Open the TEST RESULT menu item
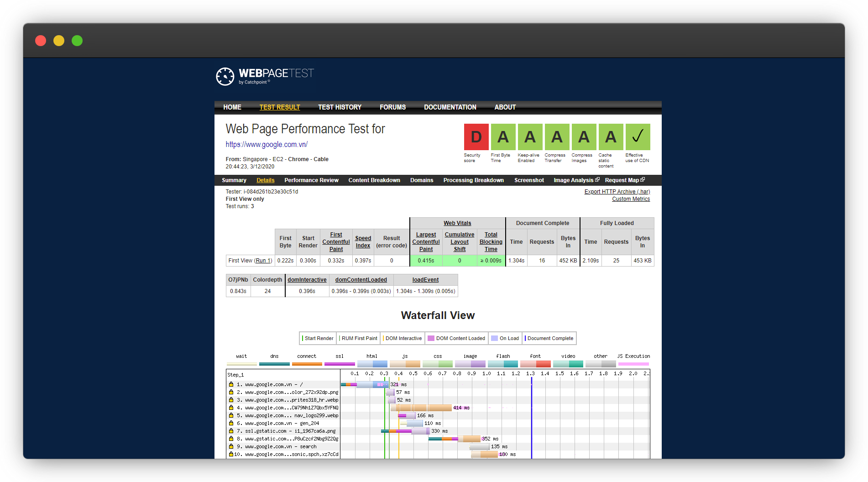868x482 pixels. (280, 107)
